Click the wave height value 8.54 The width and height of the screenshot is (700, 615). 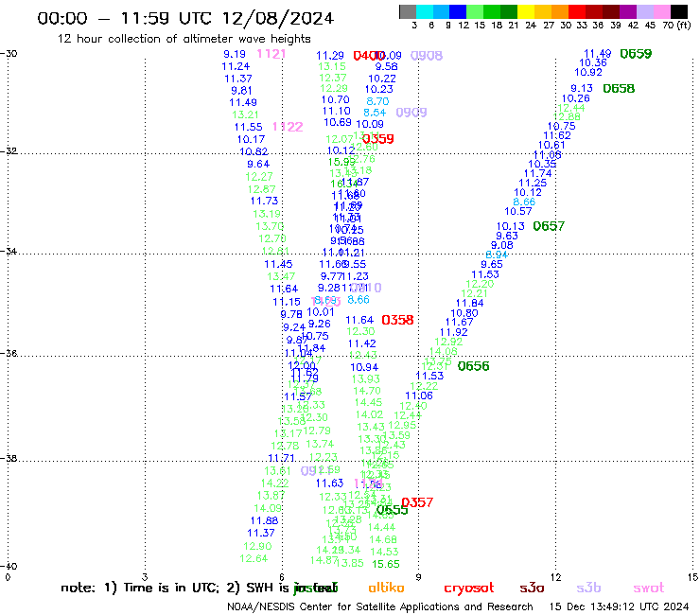tap(375, 113)
